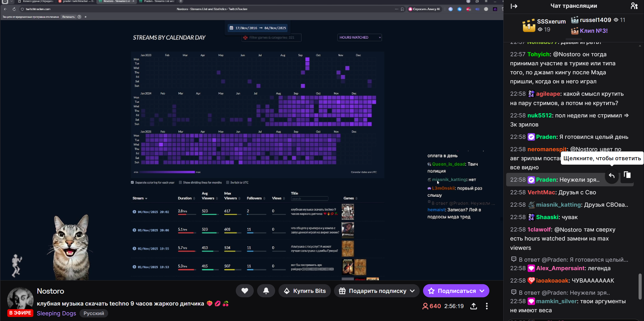Click the min-max purple color scale bar
This screenshot has width=644, height=321.
pos(167,172)
